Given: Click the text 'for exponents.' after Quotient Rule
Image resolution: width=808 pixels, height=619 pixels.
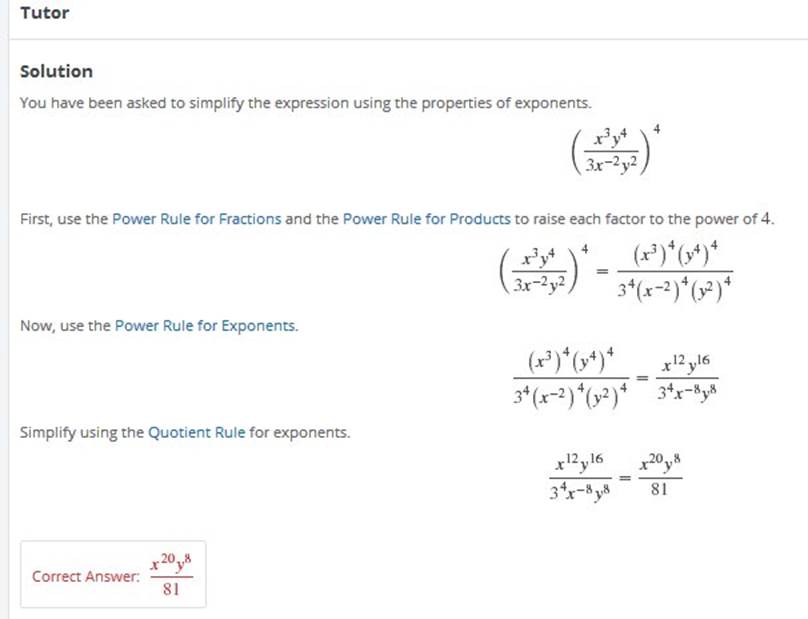Looking at the screenshot, I should (x=299, y=432).
